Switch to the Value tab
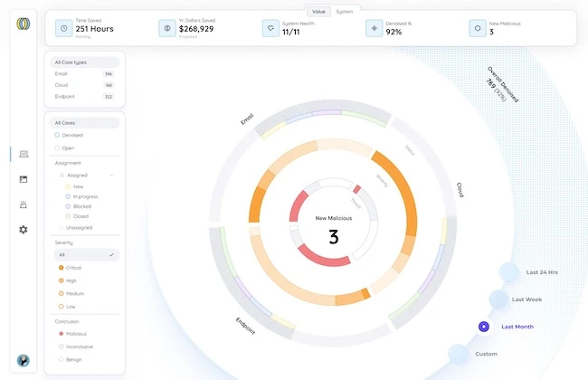The height and width of the screenshot is (380, 588). pyautogui.click(x=318, y=12)
